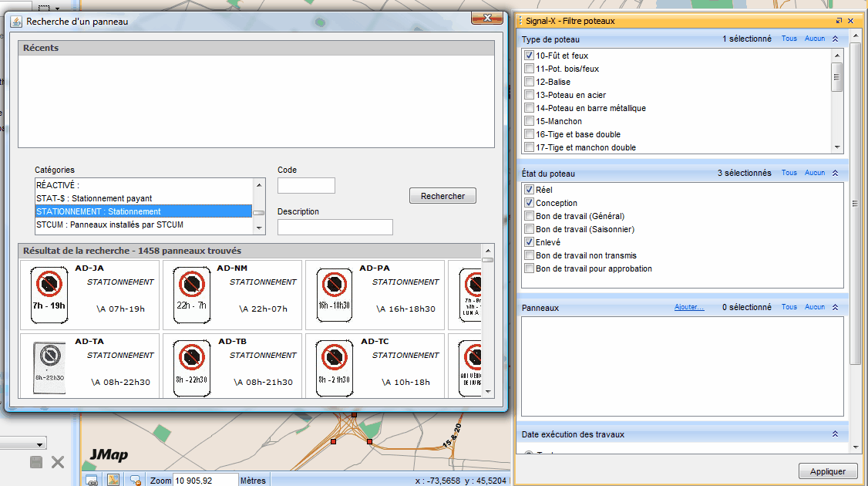This screenshot has width=868, height=486.
Task: Click the Ajouter... link in Panneaux
Action: 689,307
